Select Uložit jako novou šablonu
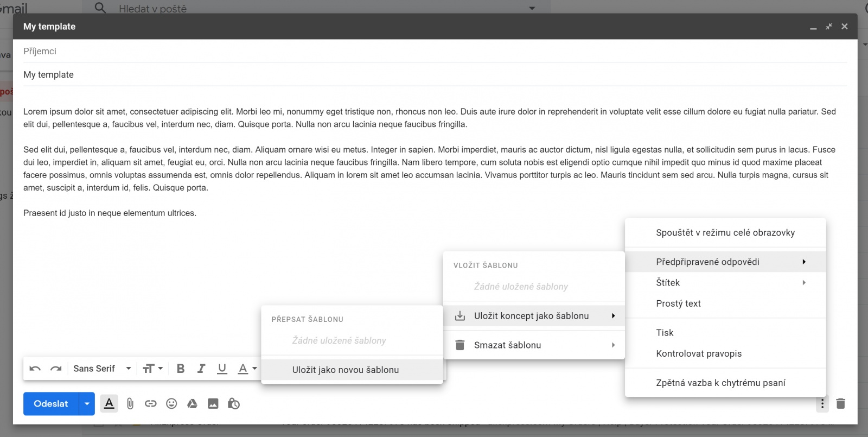 click(352, 370)
